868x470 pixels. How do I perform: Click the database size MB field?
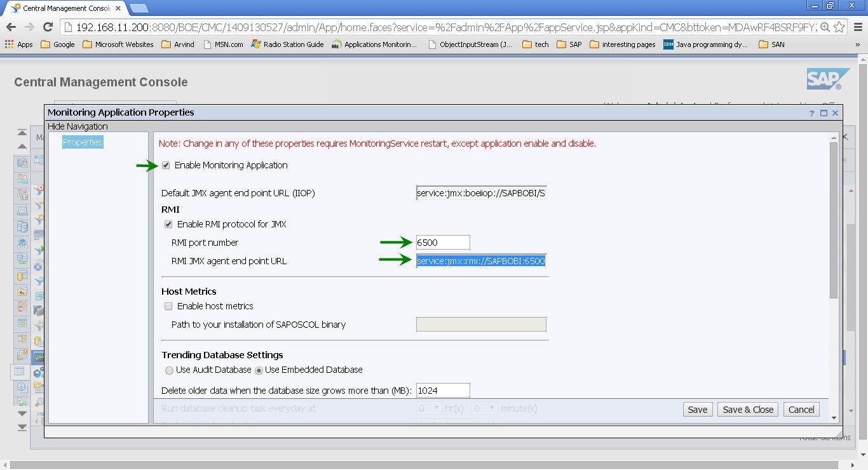[x=443, y=391]
